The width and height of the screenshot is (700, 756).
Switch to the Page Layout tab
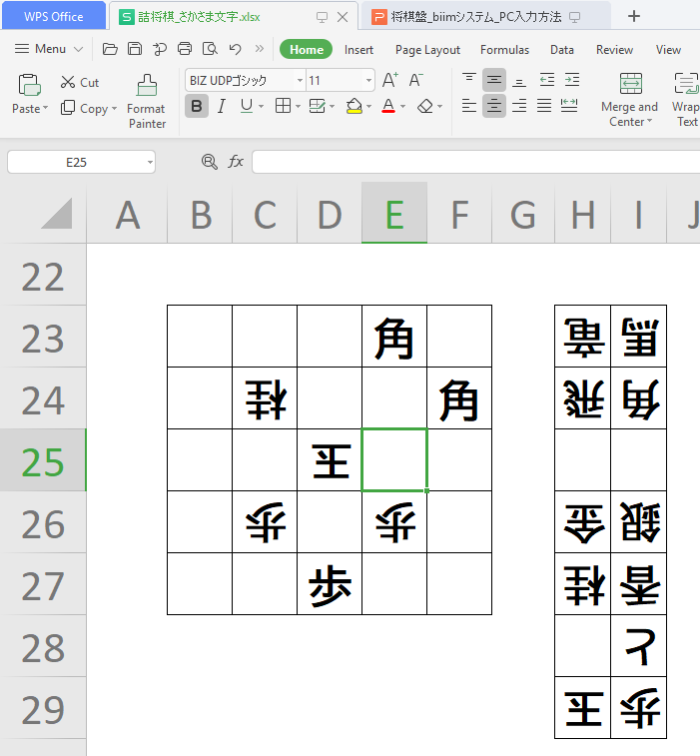tap(427, 50)
